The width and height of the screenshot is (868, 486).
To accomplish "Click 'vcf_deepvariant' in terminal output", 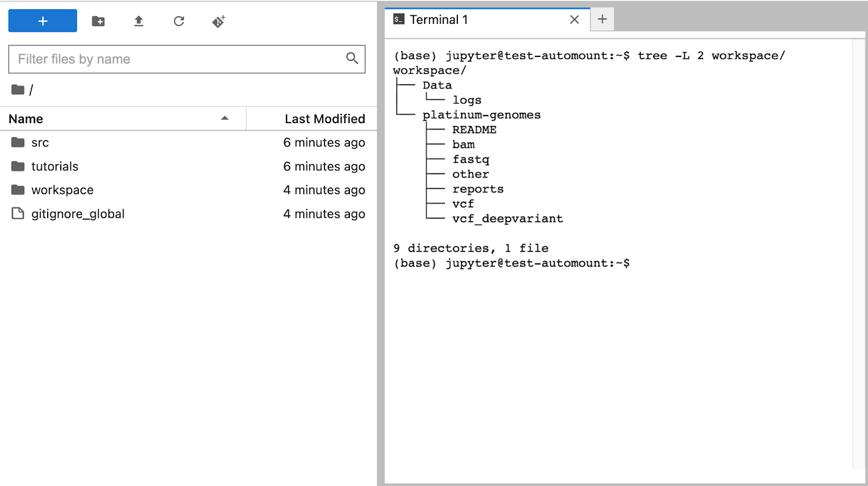I will [508, 219].
